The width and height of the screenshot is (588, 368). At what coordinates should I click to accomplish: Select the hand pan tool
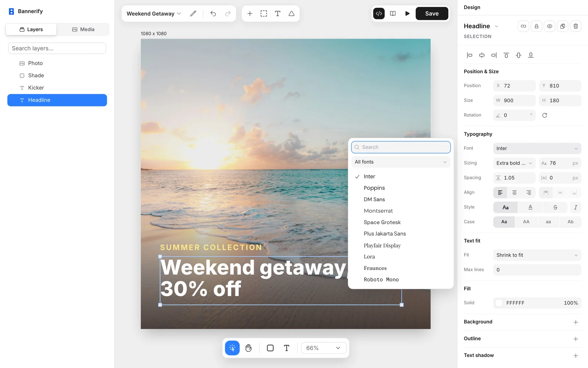[x=248, y=348]
